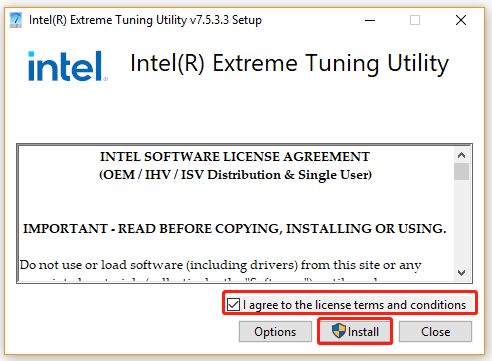This screenshot has width=492, height=361.
Task: Click the Intel(R) Extreme Tuning Utility banner heading
Action: click(289, 63)
